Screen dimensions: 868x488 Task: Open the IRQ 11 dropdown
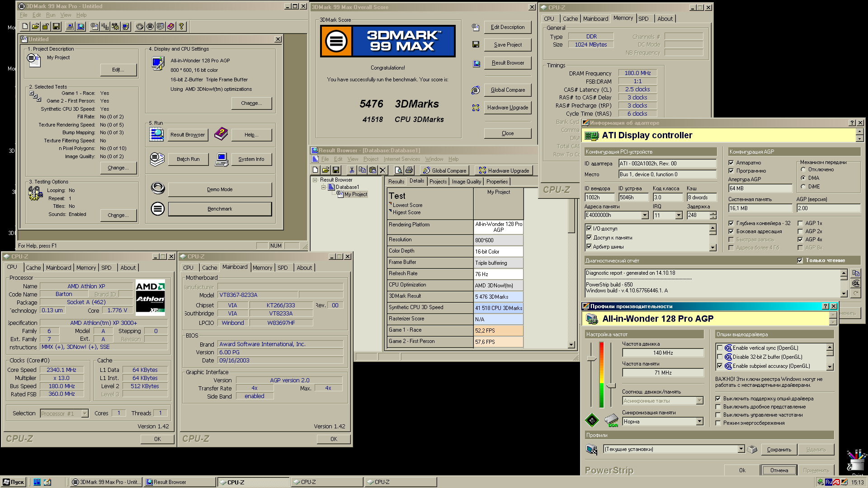(x=679, y=216)
